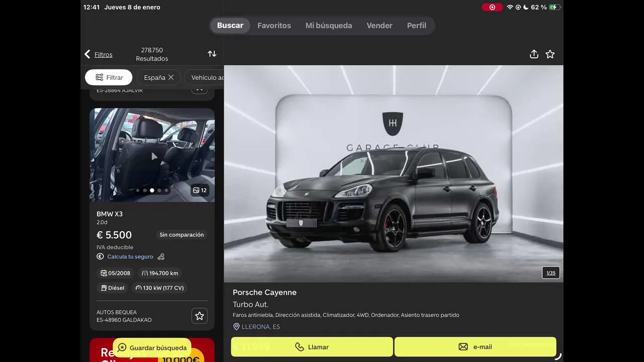Image resolution: width=644 pixels, height=362 pixels.
Task: Open the Perfil tab
Action: click(x=417, y=26)
